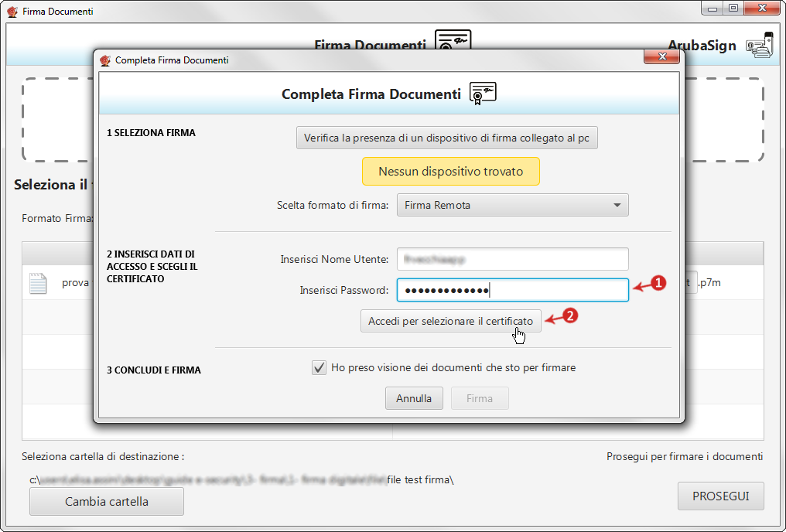Image resolution: width=786 pixels, height=532 pixels.
Task: Click the '2 INSERISCI DATI DI ACCESSO' step label
Action: pos(152,267)
